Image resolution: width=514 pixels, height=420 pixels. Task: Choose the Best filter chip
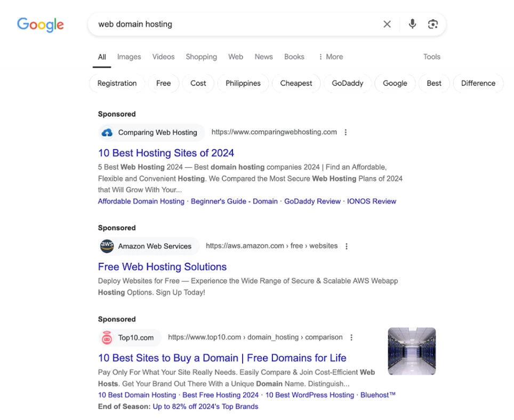(x=434, y=83)
